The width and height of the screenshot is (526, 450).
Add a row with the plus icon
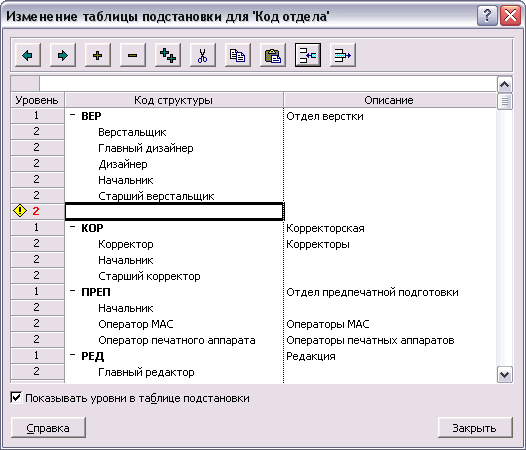click(98, 55)
